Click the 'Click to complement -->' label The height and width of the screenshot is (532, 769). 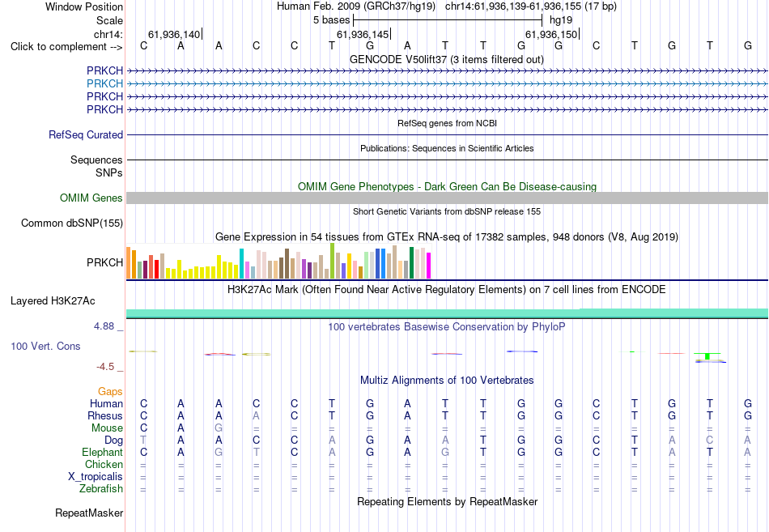[66, 47]
